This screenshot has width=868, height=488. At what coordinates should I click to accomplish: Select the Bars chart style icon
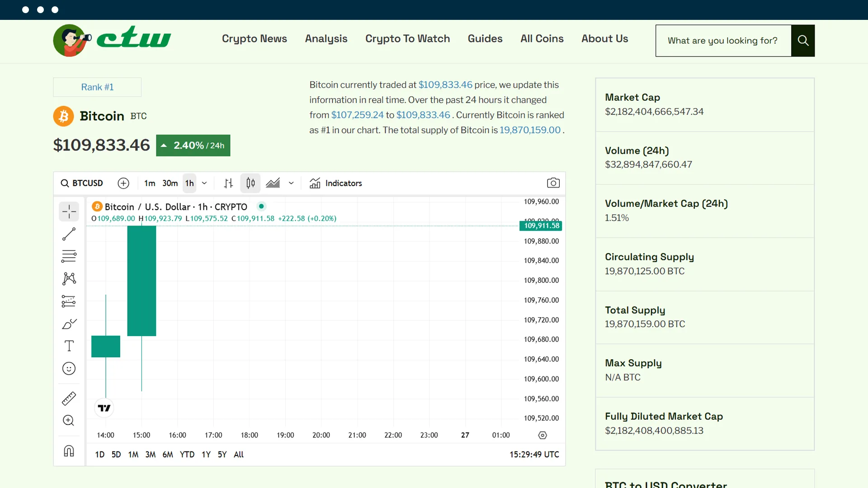pos(229,183)
